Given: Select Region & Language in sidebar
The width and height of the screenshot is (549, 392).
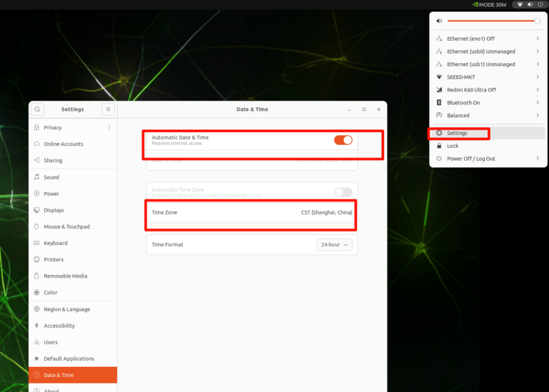Looking at the screenshot, I should click(x=67, y=309).
